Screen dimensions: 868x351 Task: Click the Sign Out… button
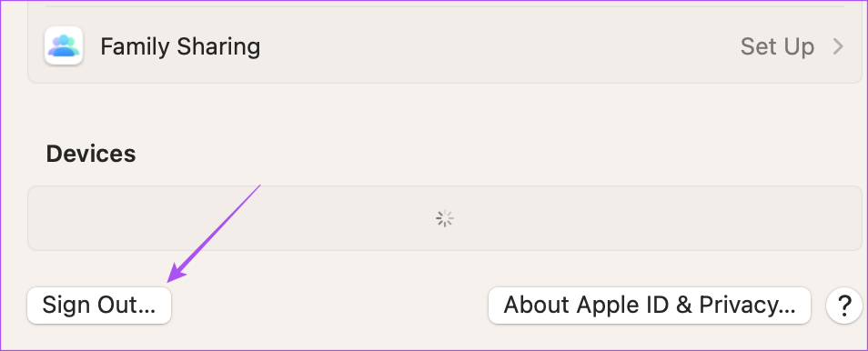point(99,305)
